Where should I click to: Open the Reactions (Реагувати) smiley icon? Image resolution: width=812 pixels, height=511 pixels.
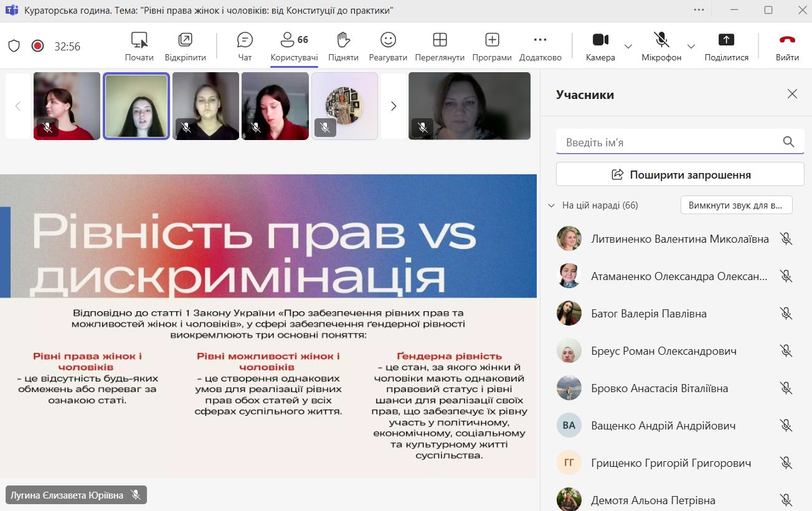(388, 40)
